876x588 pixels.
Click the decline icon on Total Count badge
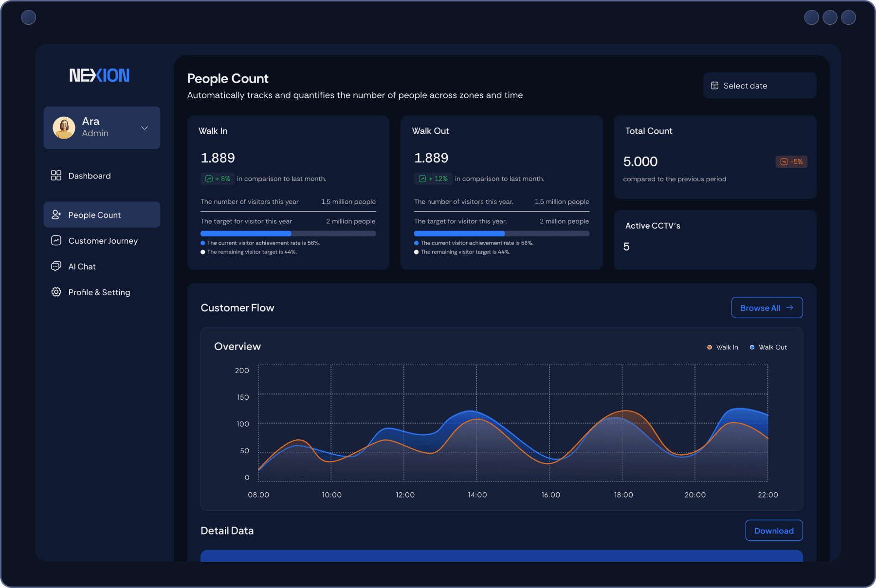pos(784,161)
